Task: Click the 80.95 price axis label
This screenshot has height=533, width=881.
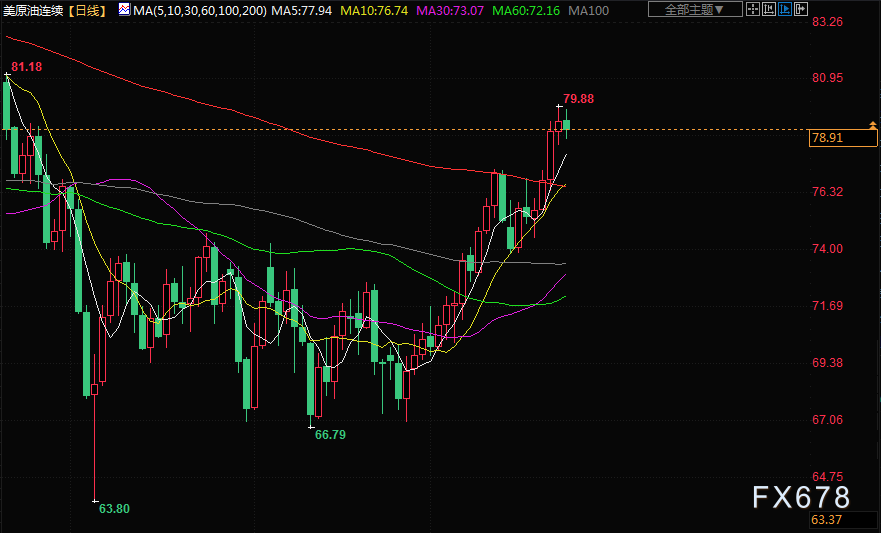Action: point(828,78)
